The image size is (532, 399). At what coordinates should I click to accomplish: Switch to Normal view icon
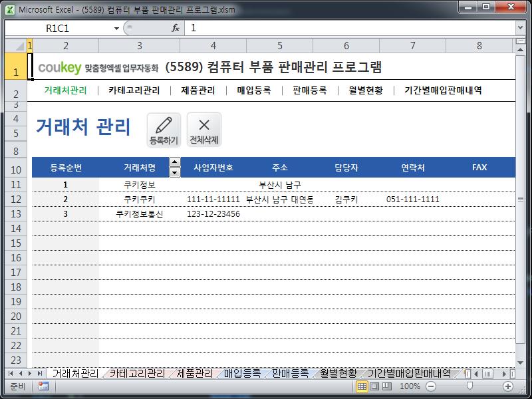pos(362,386)
